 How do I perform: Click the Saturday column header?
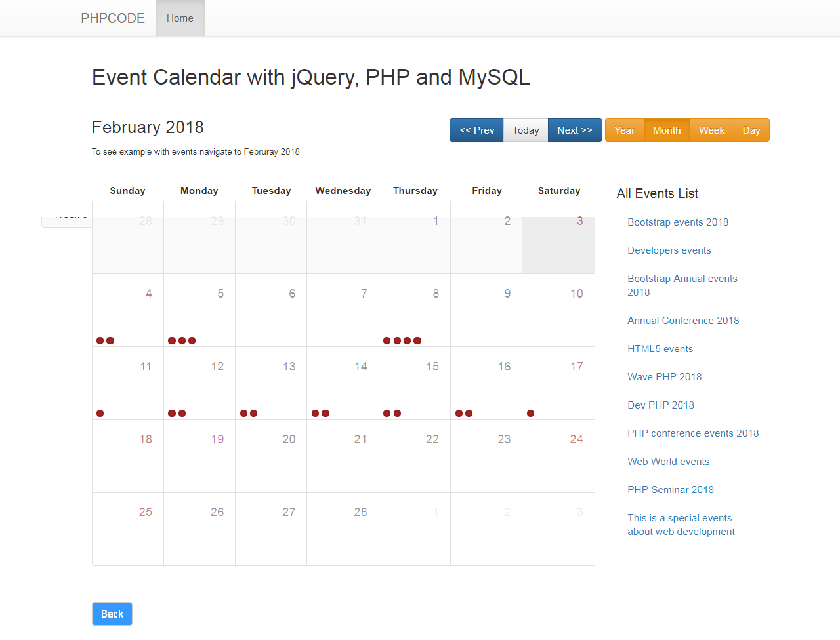click(559, 191)
